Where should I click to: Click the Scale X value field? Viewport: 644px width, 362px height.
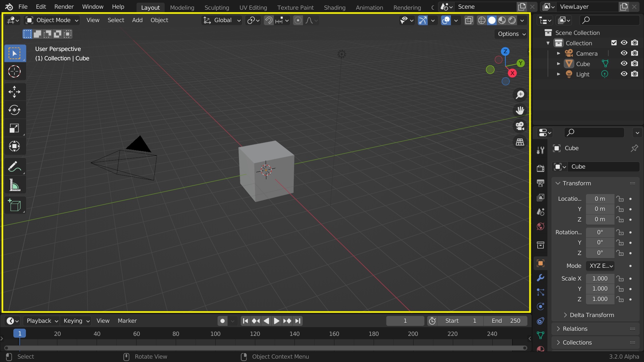[x=600, y=279]
